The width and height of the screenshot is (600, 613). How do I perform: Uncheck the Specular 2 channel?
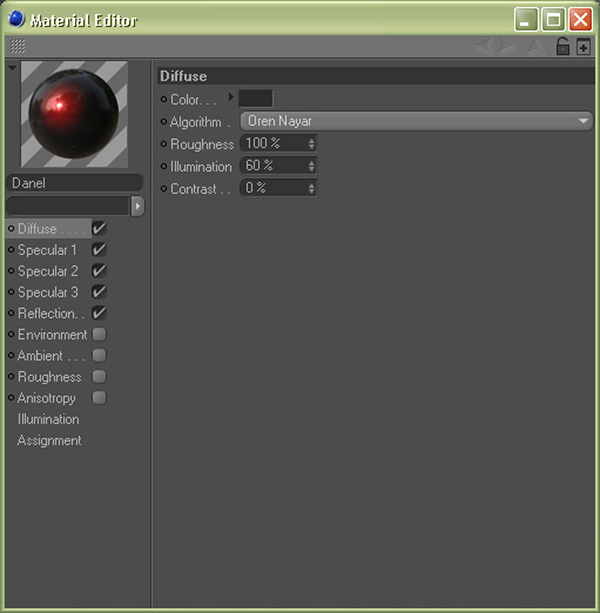point(99,271)
